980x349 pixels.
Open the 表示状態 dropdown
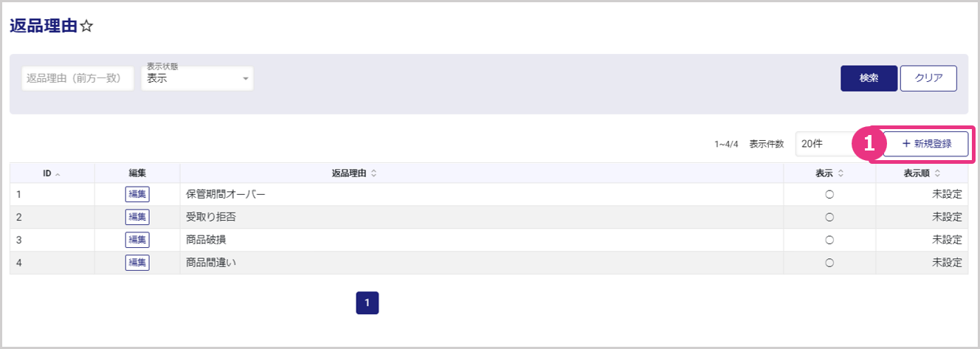click(197, 78)
